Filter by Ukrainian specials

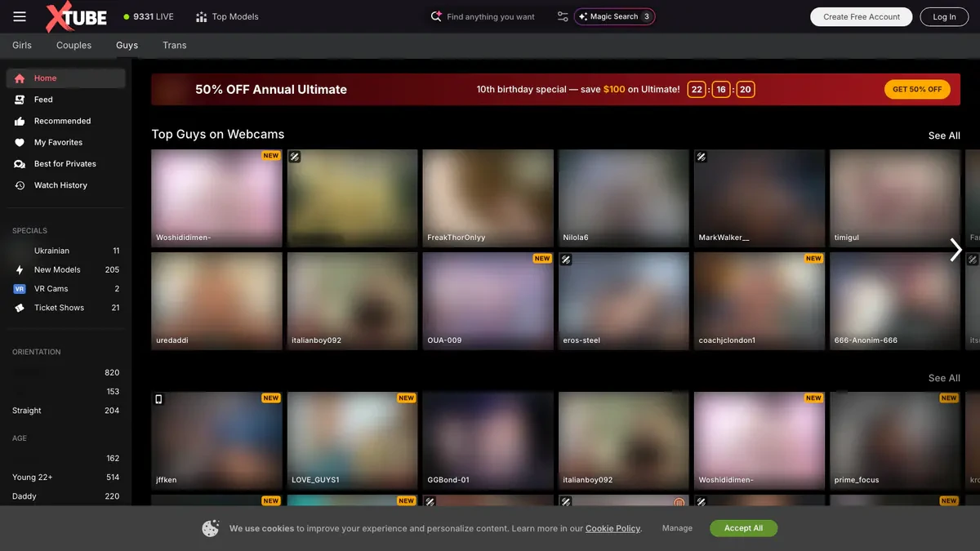(x=66, y=251)
